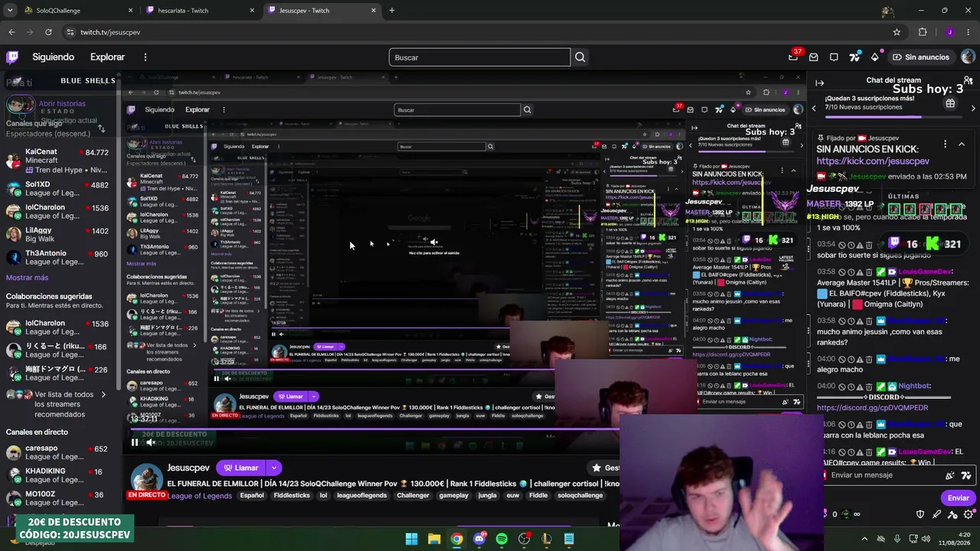Image resolution: width=980 pixels, height=551 pixels.
Task: Open Chrome tab search dropdown arrow
Action: click(x=11, y=11)
